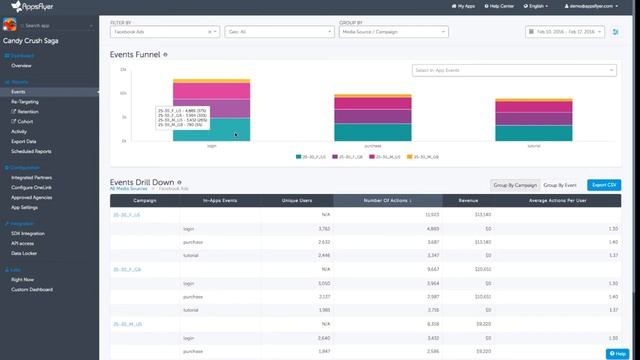Click the tutorial bar in the funnel chart
The height and width of the screenshot is (360, 640).
point(533,120)
